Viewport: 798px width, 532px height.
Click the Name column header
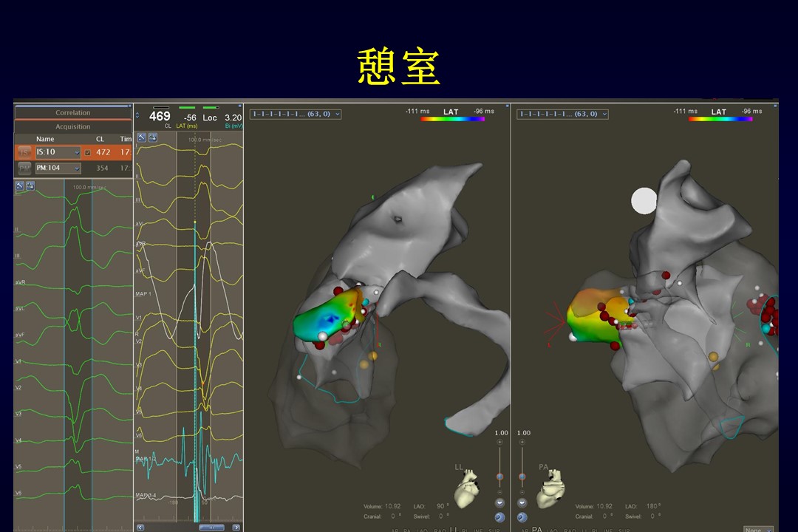point(45,139)
